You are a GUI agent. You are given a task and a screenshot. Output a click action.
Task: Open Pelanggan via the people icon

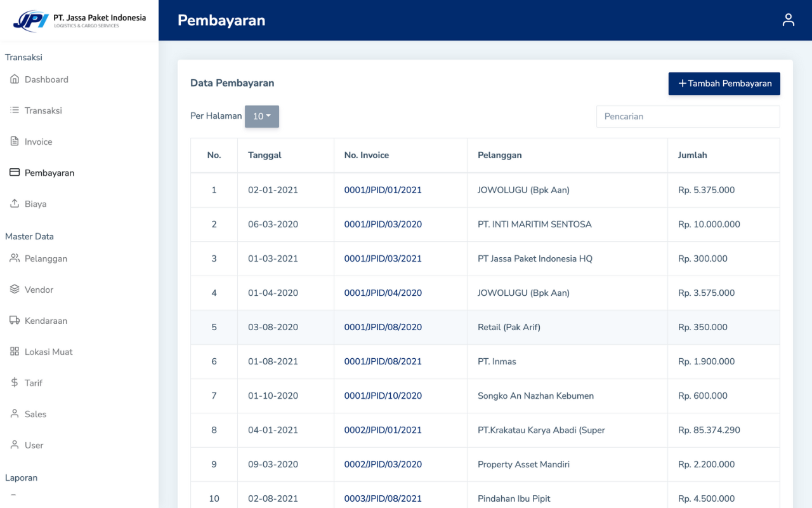click(x=13, y=258)
